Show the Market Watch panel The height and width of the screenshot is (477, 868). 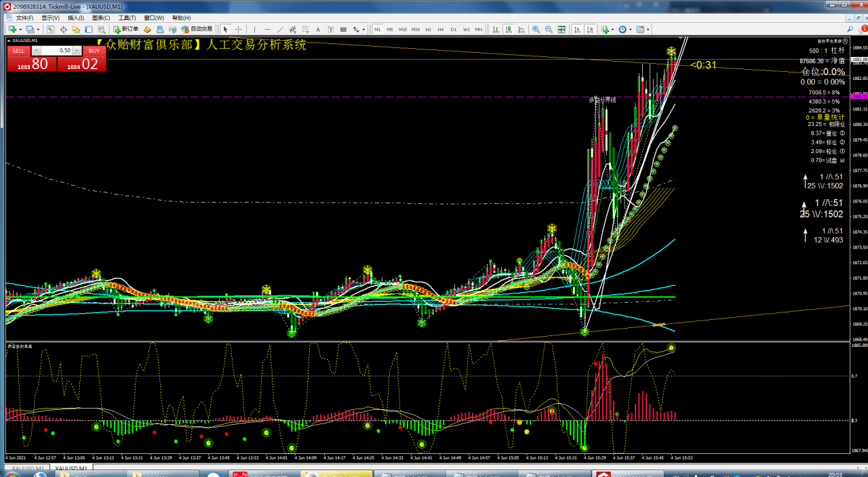coord(50,29)
